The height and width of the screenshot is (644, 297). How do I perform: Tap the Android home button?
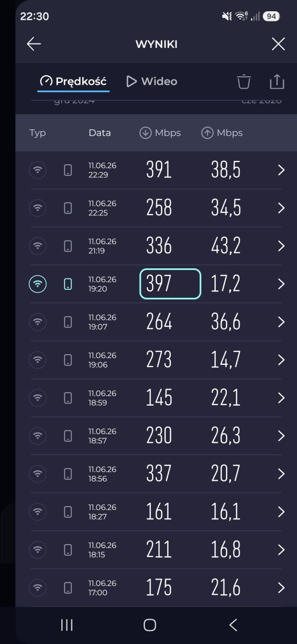coord(150,625)
